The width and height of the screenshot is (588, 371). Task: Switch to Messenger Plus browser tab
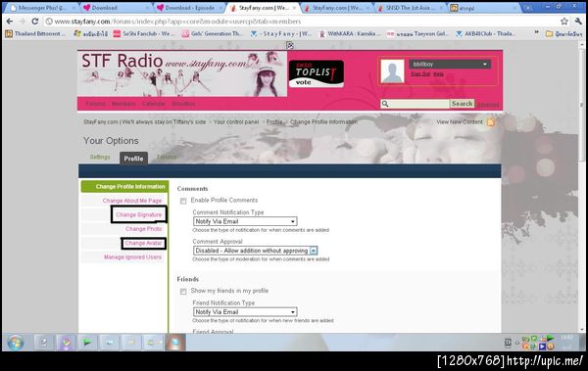(x=41, y=8)
